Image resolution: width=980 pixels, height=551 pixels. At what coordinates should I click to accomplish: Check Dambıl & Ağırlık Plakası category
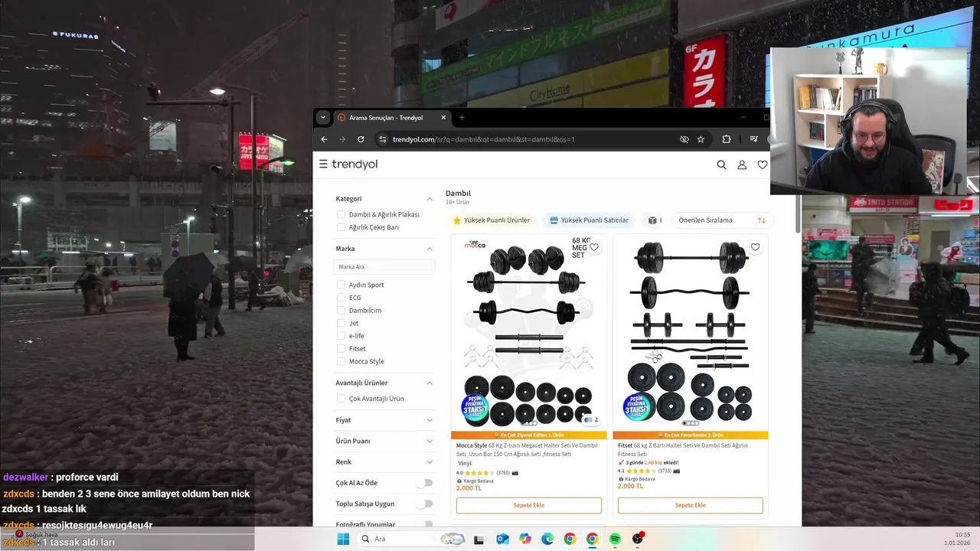341,214
